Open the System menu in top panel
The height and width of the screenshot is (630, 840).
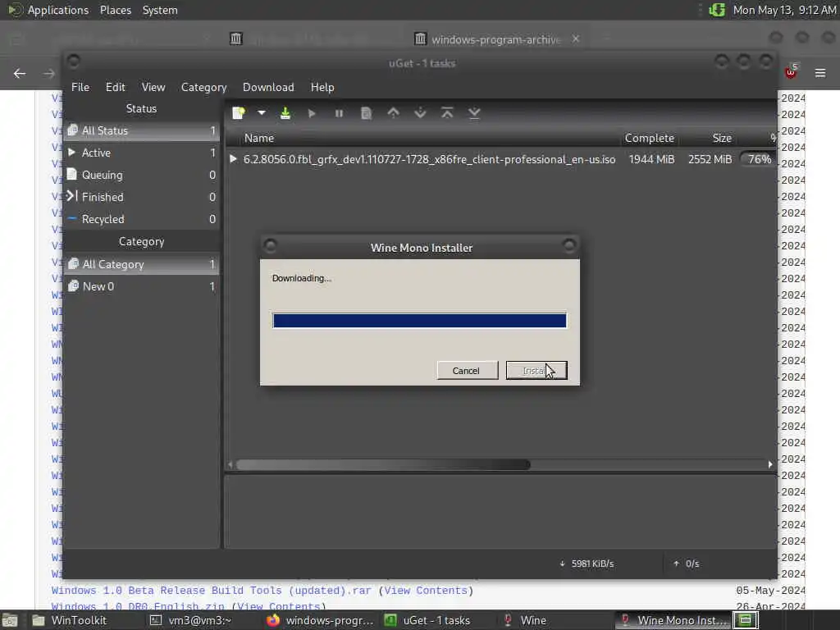(160, 10)
